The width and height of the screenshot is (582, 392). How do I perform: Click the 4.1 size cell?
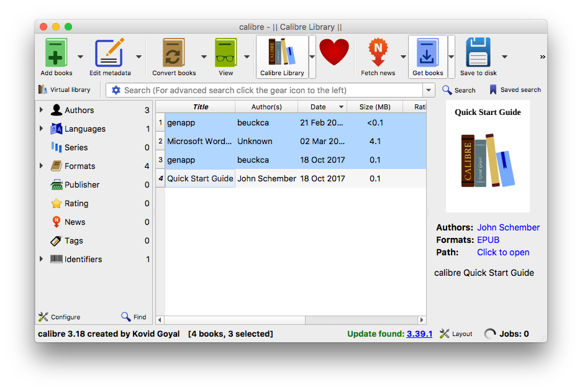pyautogui.click(x=375, y=141)
